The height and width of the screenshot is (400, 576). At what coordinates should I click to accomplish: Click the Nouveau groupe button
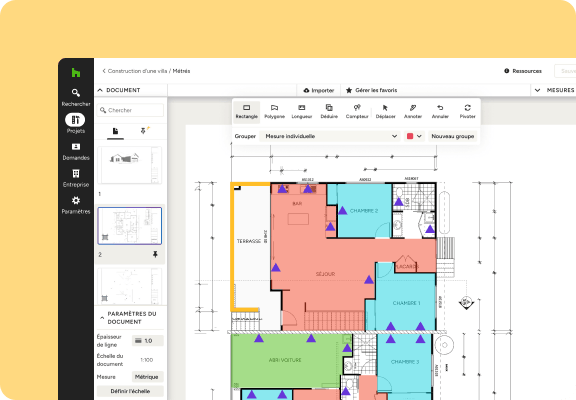(453, 136)
